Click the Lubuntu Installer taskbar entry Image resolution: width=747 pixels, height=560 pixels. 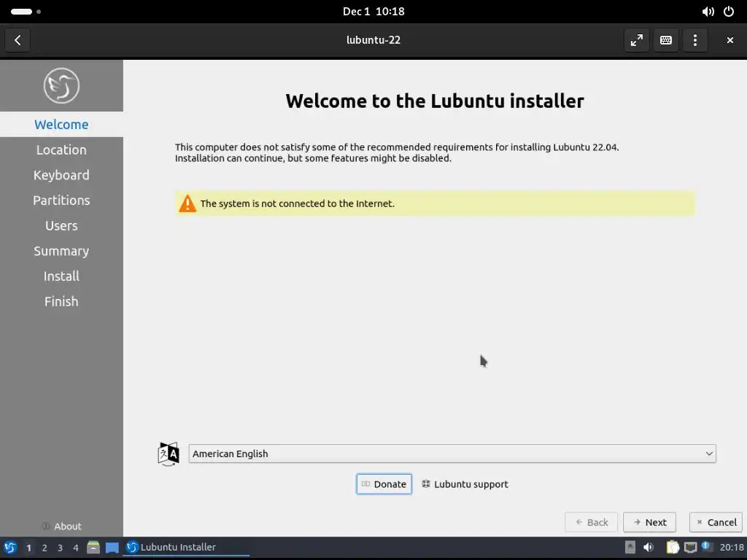(x=186, y=548)
